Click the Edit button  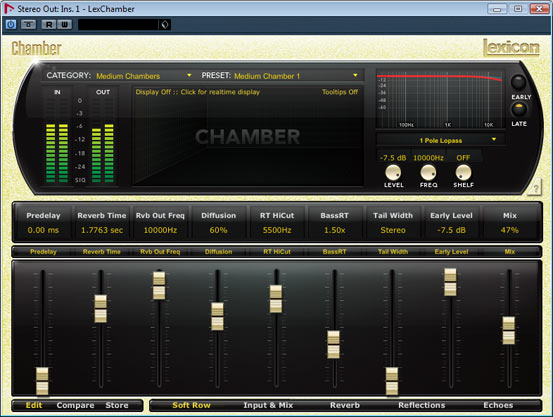34,405
